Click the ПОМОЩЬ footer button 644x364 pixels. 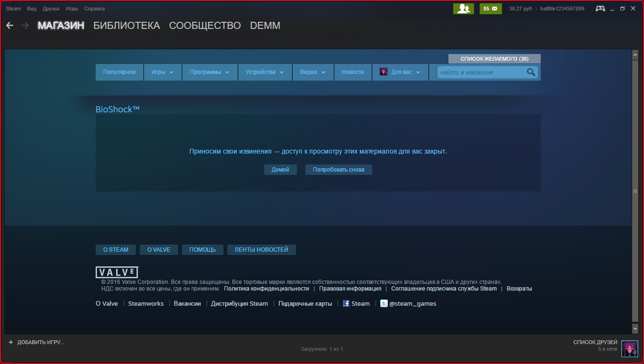click(x=203, y=250)
